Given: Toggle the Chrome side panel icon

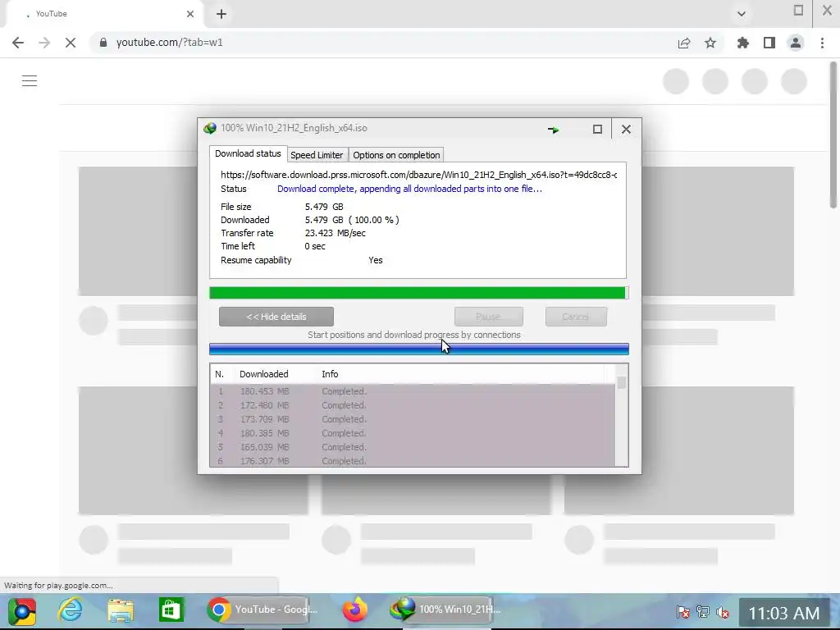Looking at the screenshot, I should pos(769,43).
